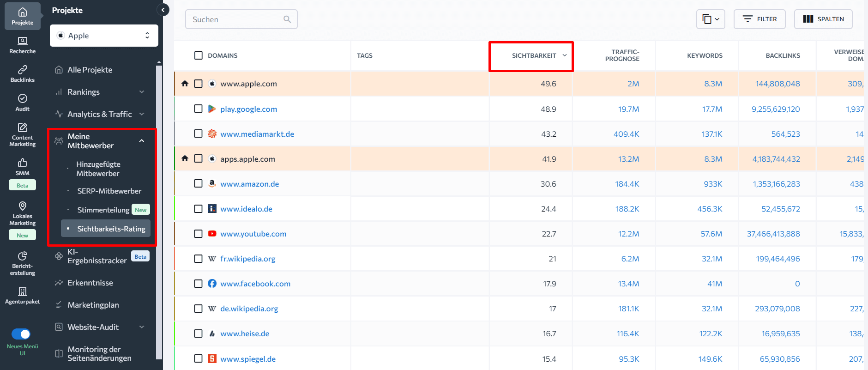Image resolution: width=868 pixels, height=370 pixels.
Task: Open Hinzugefügte Mitbewerber submenu item
Action: click(98, 169)
